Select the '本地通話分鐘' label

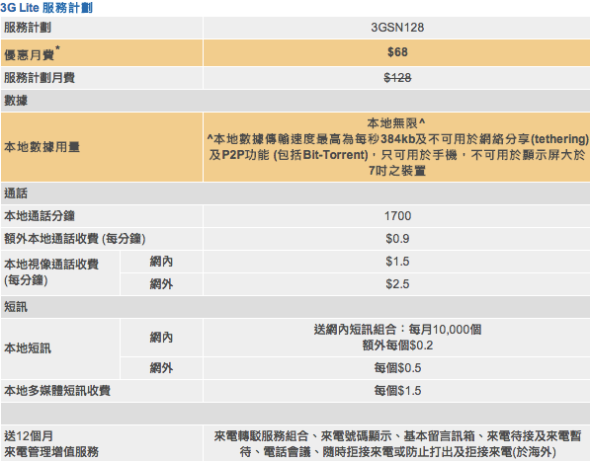coord(40,216)
